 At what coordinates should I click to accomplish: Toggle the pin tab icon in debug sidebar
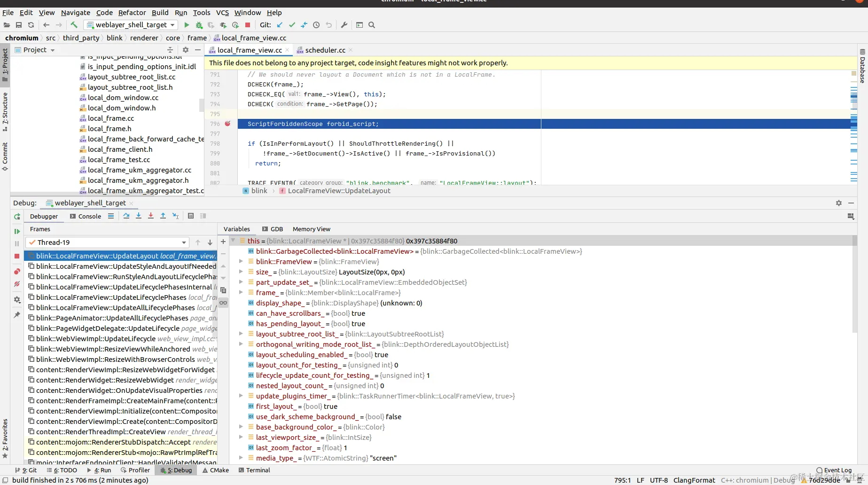17,315
